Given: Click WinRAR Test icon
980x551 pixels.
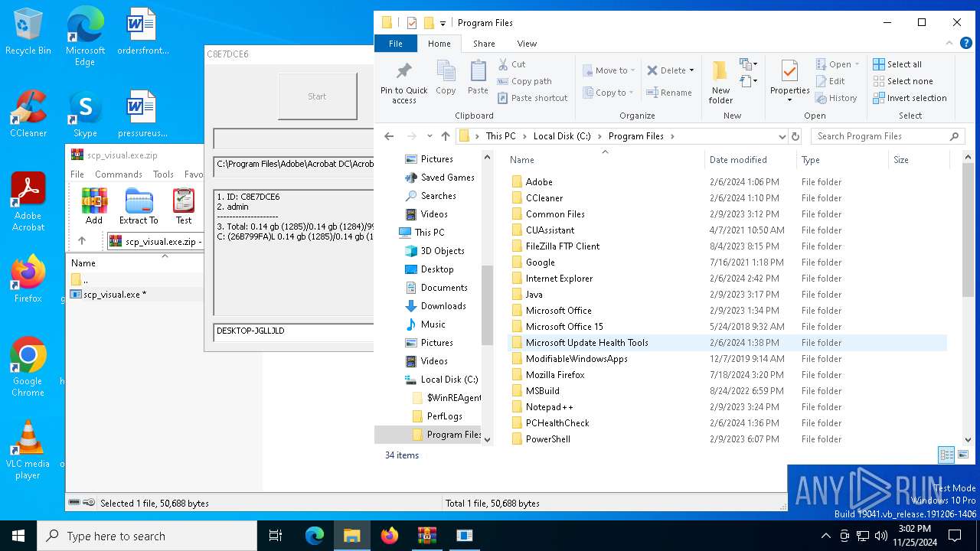Looking at the screenshot, I should coord(184,206).
